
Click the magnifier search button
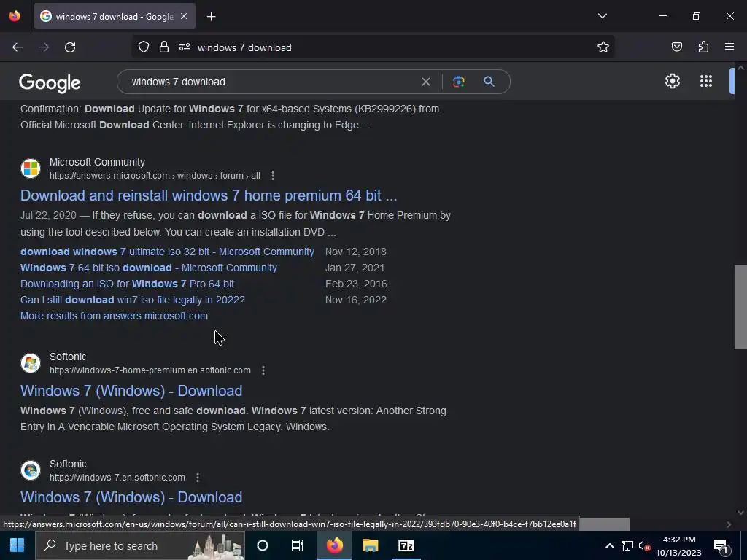click(x=489, y=82)
